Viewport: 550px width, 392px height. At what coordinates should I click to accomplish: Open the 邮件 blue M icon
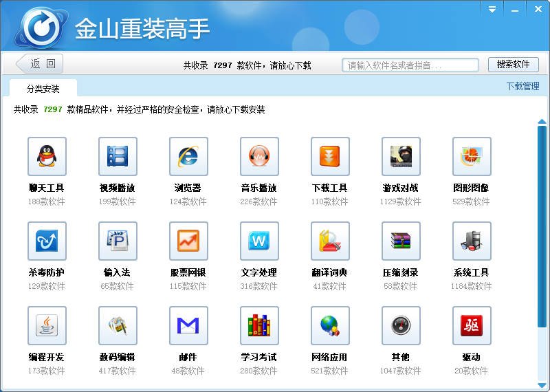tap(188, 326)
